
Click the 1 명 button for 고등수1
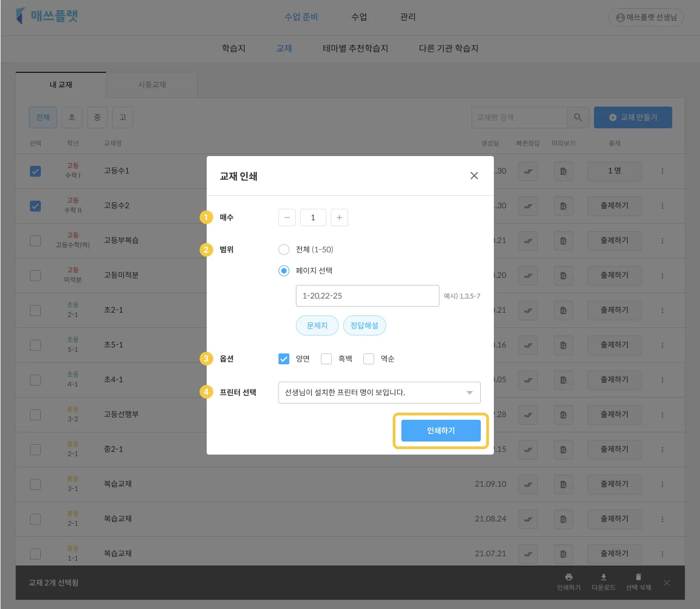coord(615,171)
